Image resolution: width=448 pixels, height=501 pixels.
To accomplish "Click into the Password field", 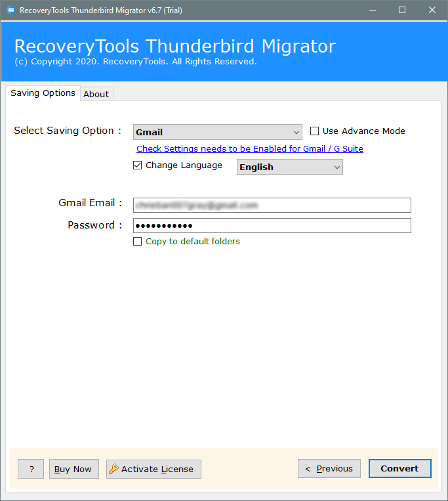I will [272, 226].
